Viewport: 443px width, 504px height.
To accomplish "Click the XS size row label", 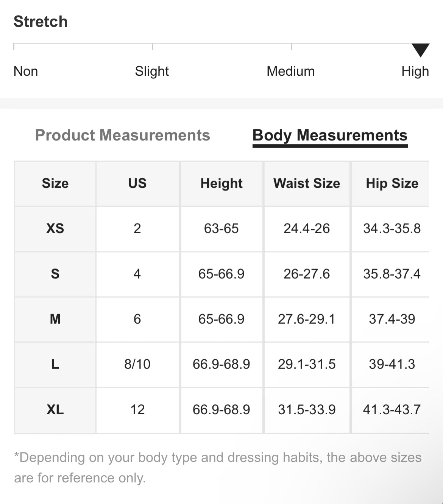I will [x=55, y=228].
